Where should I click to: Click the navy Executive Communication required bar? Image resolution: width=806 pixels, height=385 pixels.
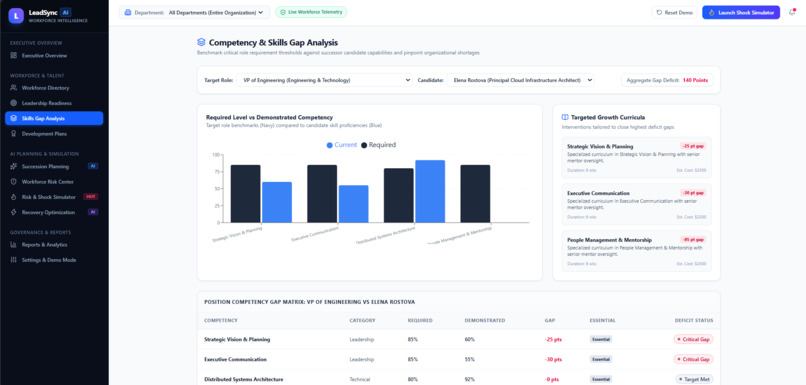[322, 194]
